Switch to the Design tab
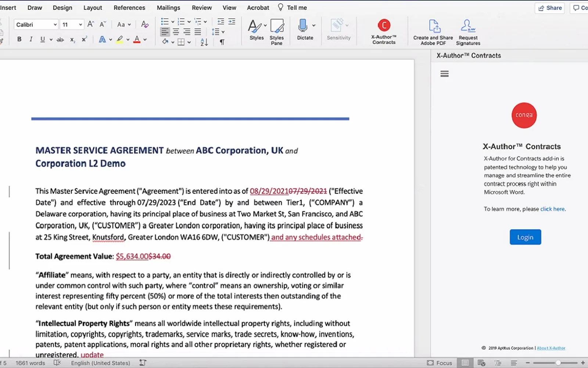This screenshot has height=368, width=588. (x=62, y=8)
